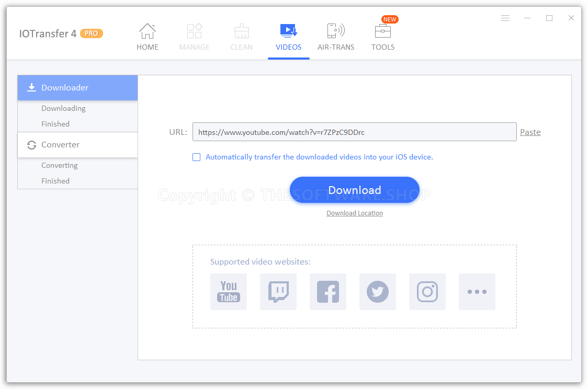Select the Downloader section in sidebar
The height and width of the screenshot is (389, 588).
tap(77, 88)
